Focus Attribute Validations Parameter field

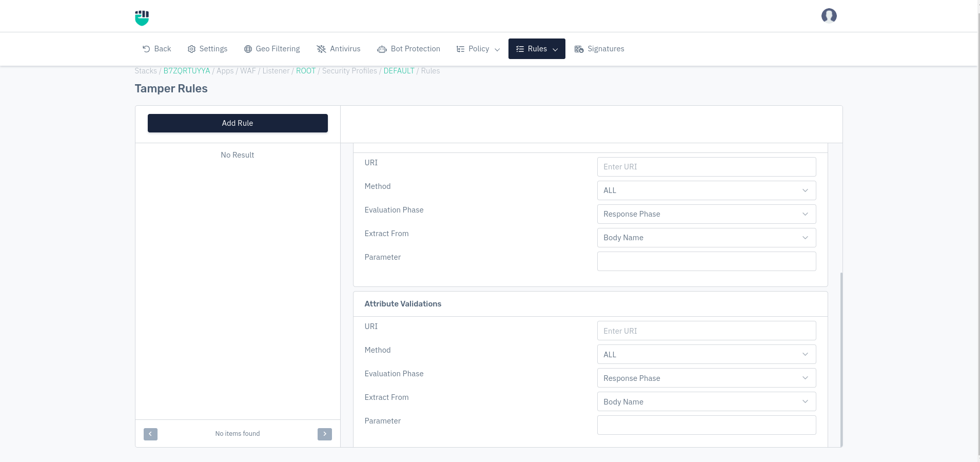[707, 425]
